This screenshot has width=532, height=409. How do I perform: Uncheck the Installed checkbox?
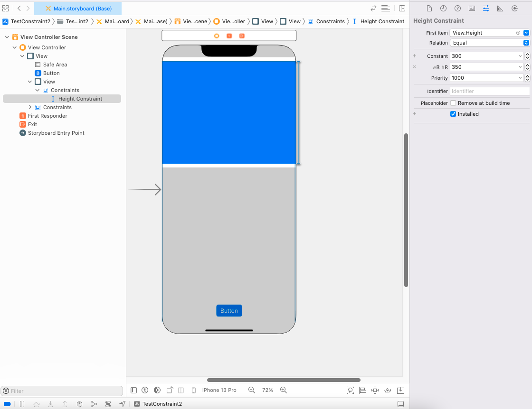pyautogui.click(x=453, y=114)
